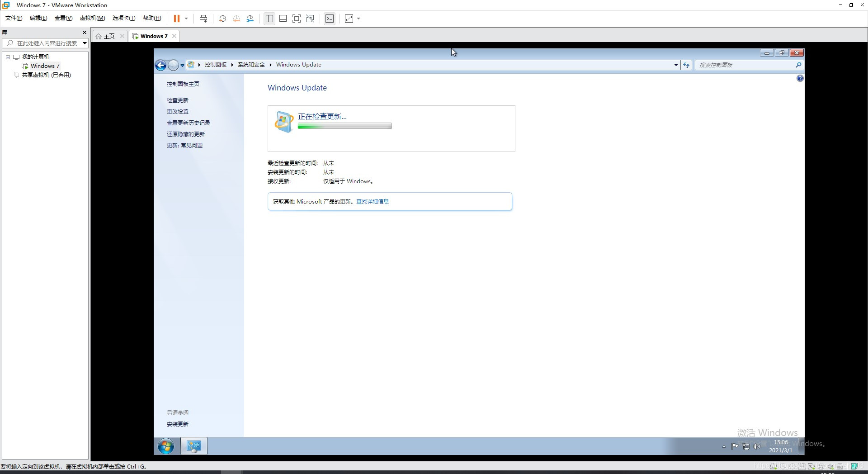
Task: Open the 帮助(H) menu
Action: coord(152,18)
